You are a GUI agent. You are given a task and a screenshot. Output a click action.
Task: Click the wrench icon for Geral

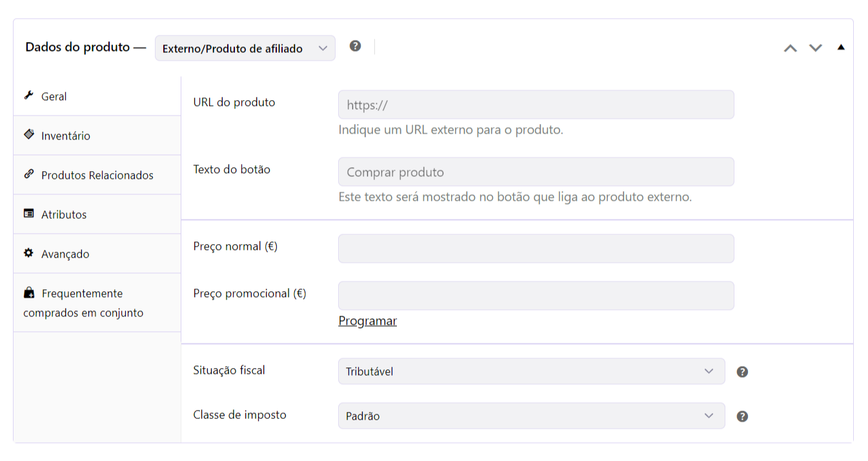[x=28, y=96]
